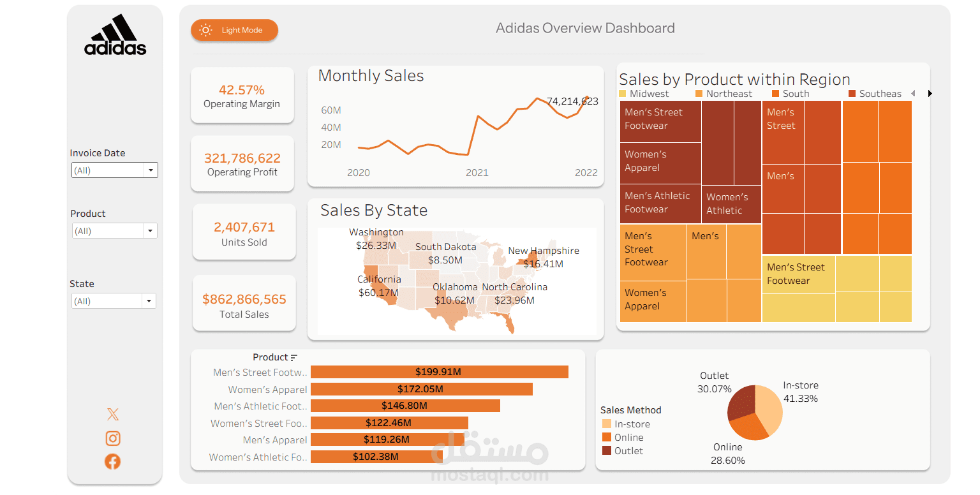Open the State filter dropdown
The image size is (980, 495).
pyautogui.click(x=114, y=301)
